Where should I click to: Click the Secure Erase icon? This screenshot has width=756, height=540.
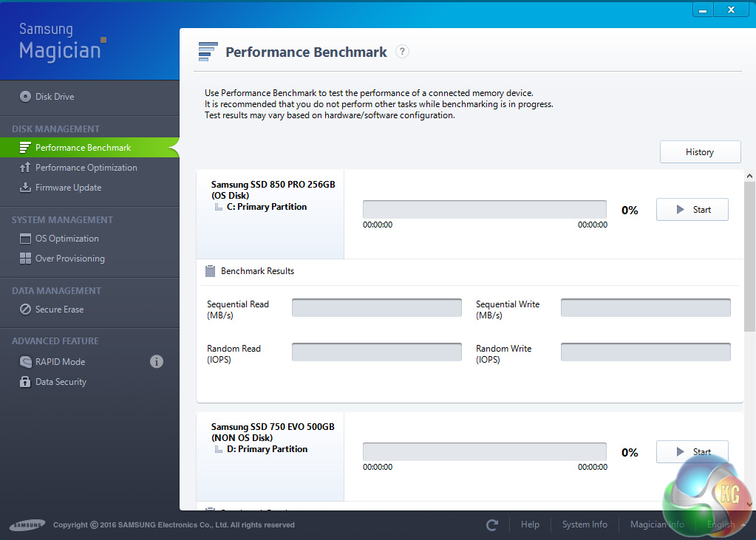(x=25, y=310)
